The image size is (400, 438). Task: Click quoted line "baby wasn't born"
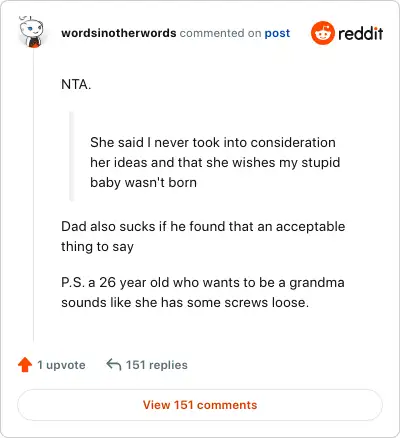[143, 183]
